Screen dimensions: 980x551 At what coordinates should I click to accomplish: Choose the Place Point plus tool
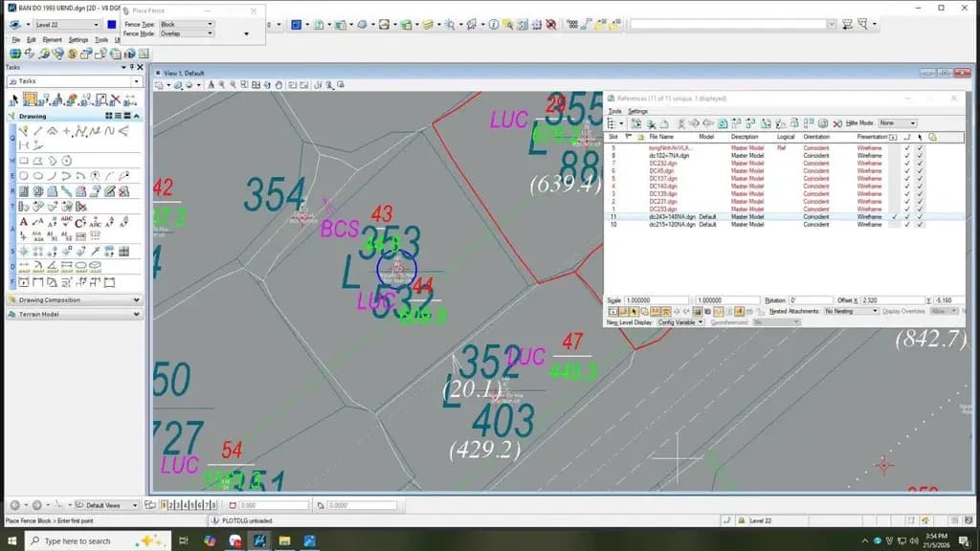[x=66, y=130]
